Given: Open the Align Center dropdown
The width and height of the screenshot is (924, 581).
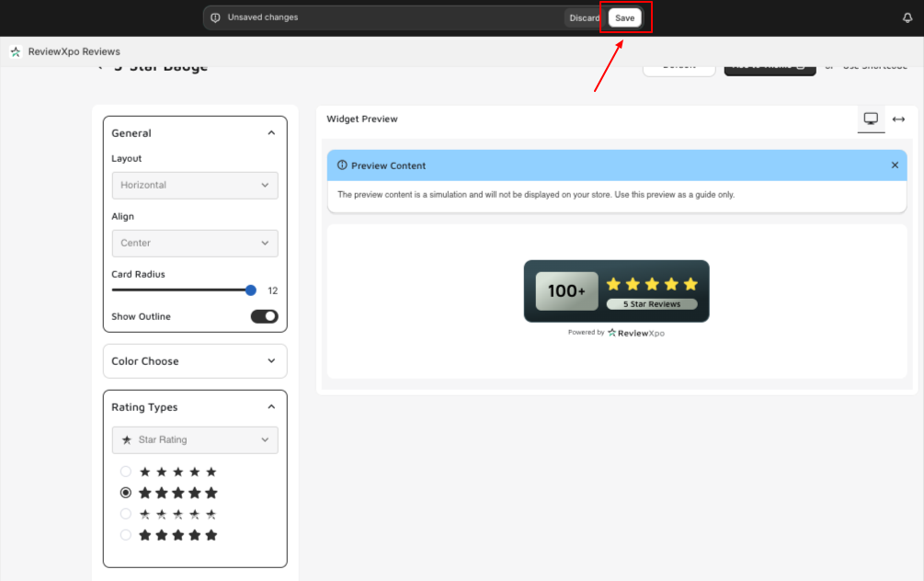Looking at the screenshot, I should pos(195,243).
